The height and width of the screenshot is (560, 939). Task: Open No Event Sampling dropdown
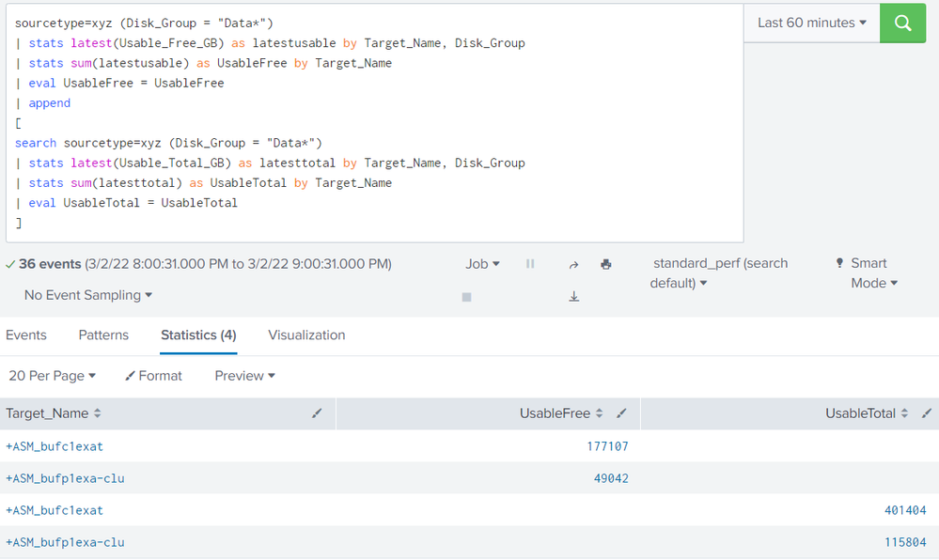(x=88, y=295)
